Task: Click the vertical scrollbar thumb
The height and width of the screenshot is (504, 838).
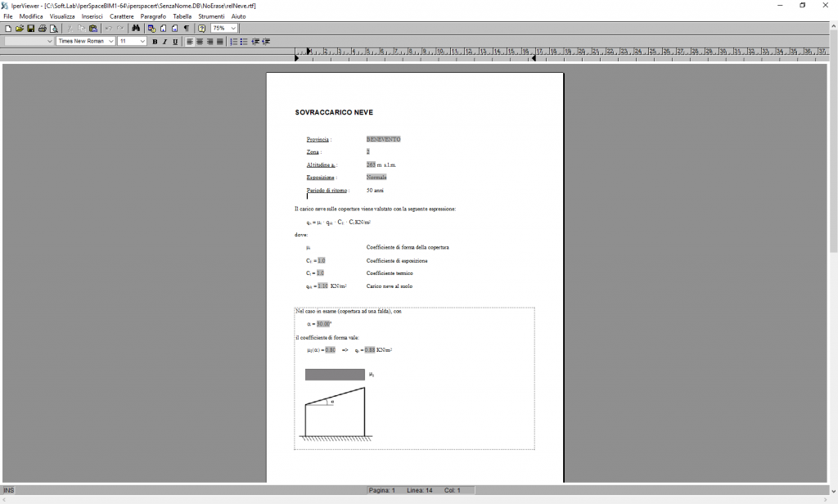Action: pos(833,139)
